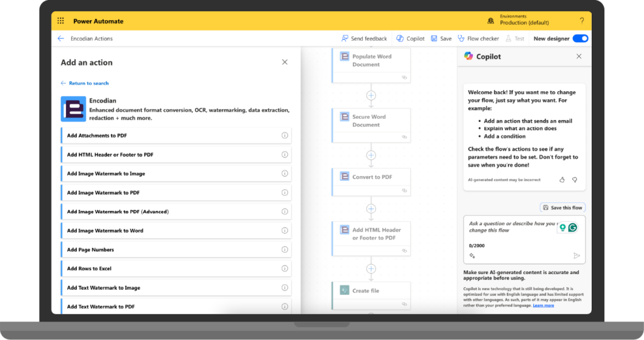Click Send feedback in the toolbar
The width and height of the screenshot is (644, 340).
(364, 38)
